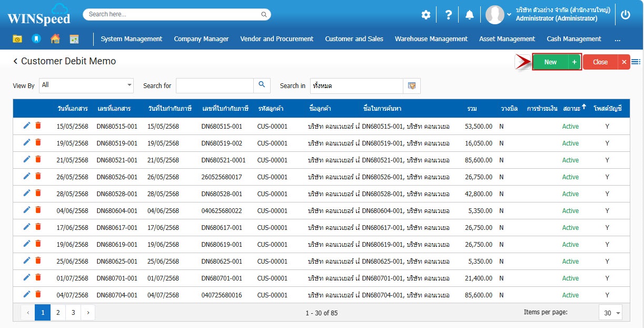Viewport: 644px width, 328px height.
Task: Expand the View By dropdown
Action: [129, 85]
